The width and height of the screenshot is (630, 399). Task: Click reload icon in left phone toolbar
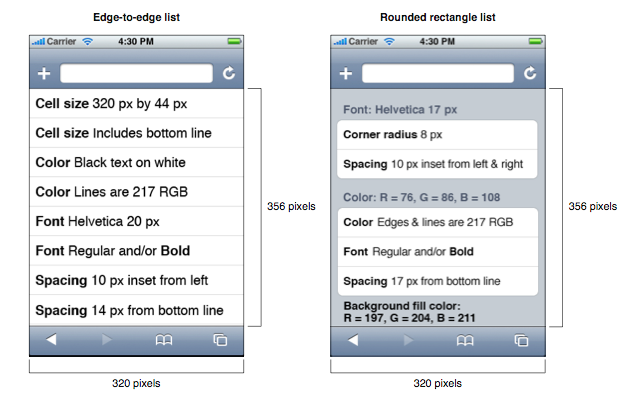229,73
